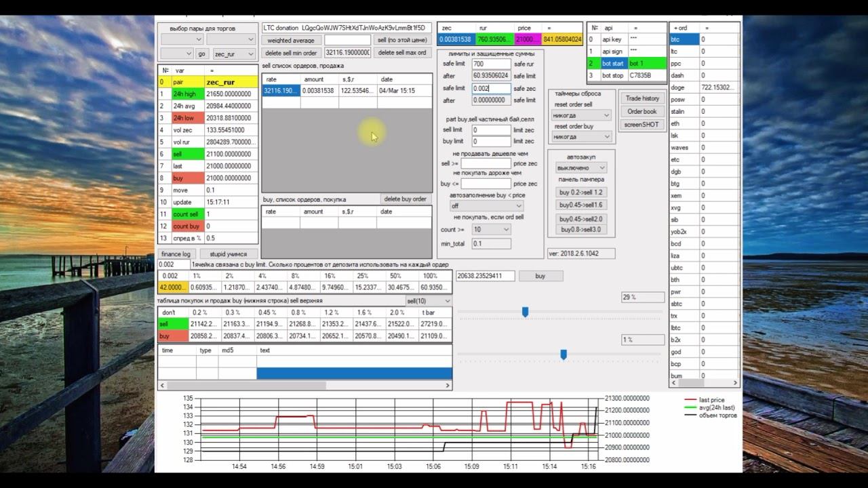
Task: Click the buy0.8->sell3.0 pumper button
Action: [580, 230]
